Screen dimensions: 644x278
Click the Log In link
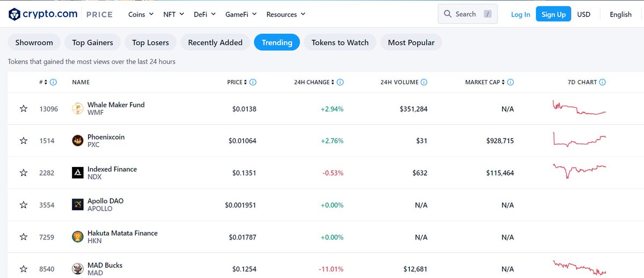[520, 14]
